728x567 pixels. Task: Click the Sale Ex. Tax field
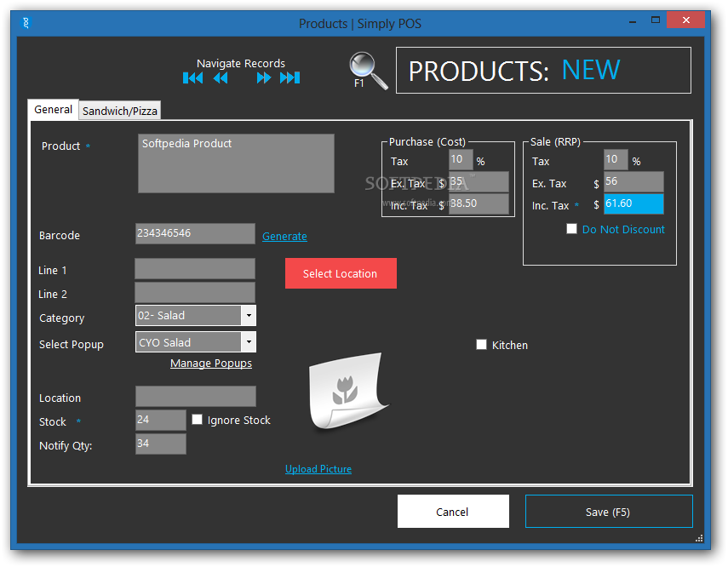tap(633, 182)
